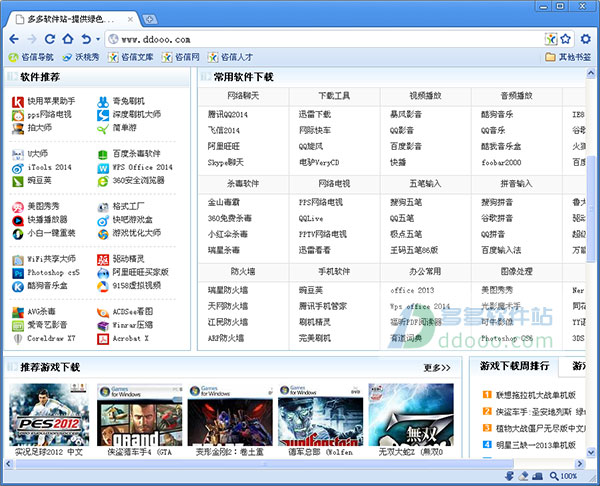Viewport: 600px width, 486px height.
Task: Click the 360安全浏览器 icon
Action: [x=103, y=181]
